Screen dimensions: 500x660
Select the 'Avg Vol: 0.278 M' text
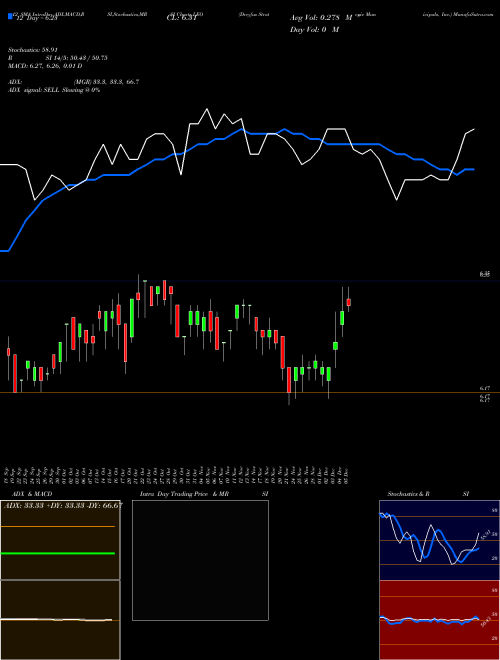[321, 18]
